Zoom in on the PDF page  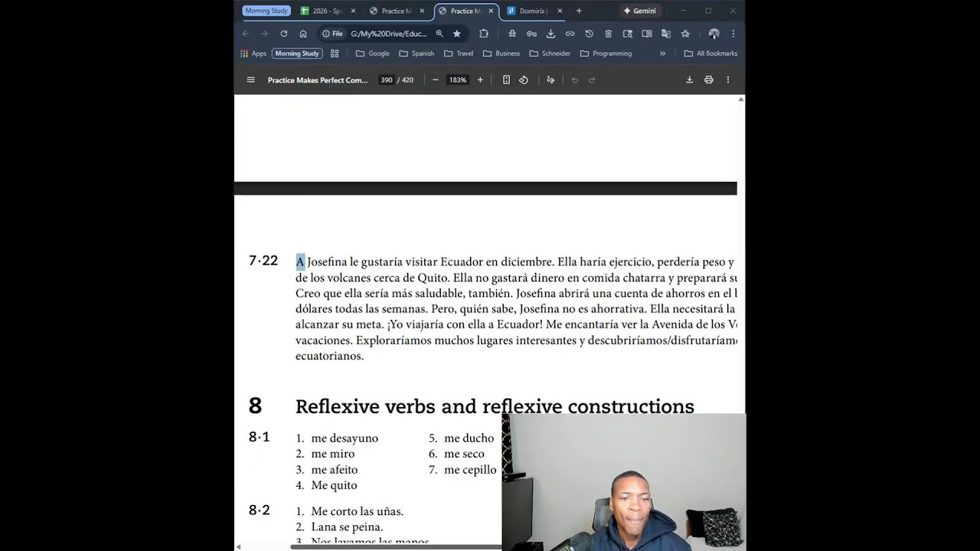480,80
